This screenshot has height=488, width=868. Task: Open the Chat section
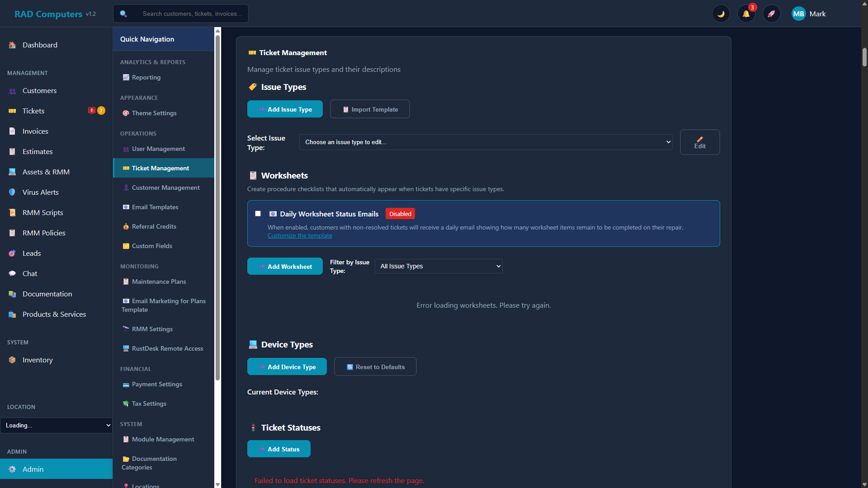coord(29,273)
